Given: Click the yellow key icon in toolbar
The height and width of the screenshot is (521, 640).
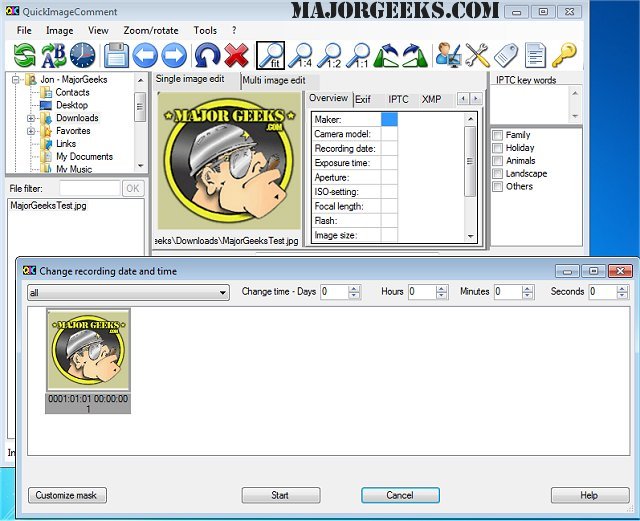Looking at the screenshot, I should click(565, 55).
